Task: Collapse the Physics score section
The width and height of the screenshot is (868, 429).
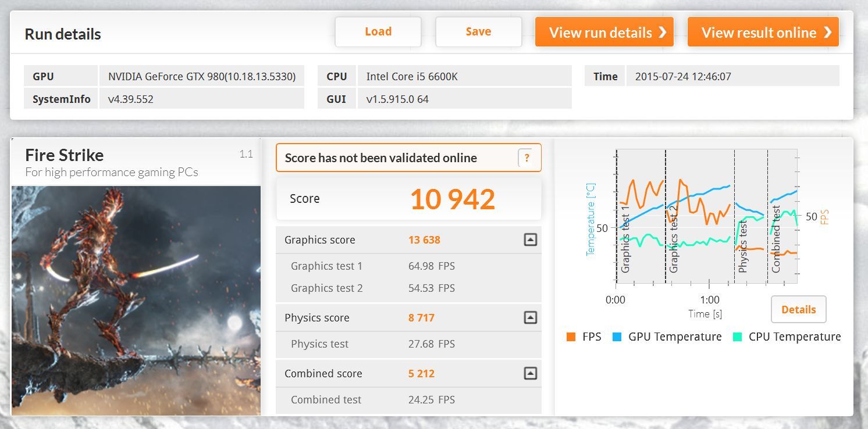Action: 530,317
